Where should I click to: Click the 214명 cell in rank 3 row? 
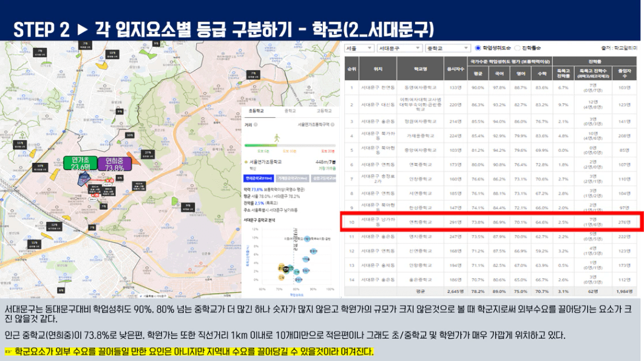(x=455, y=122)
